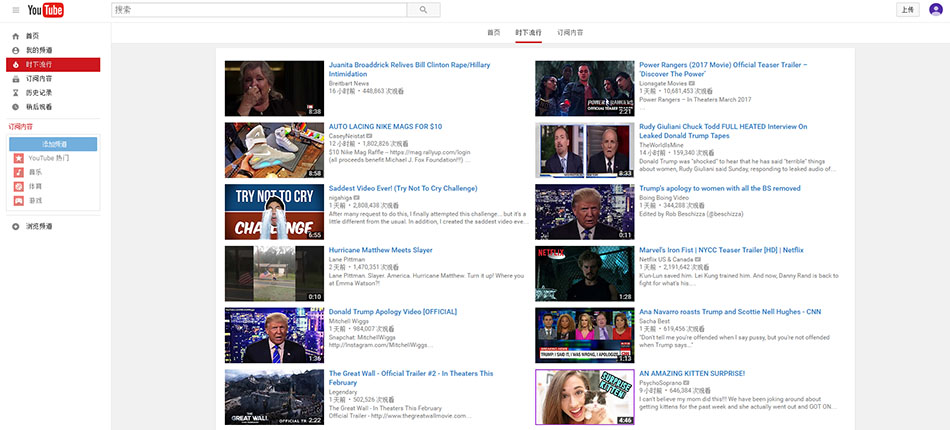Switch to the 首页 tab

coord(494,33)
